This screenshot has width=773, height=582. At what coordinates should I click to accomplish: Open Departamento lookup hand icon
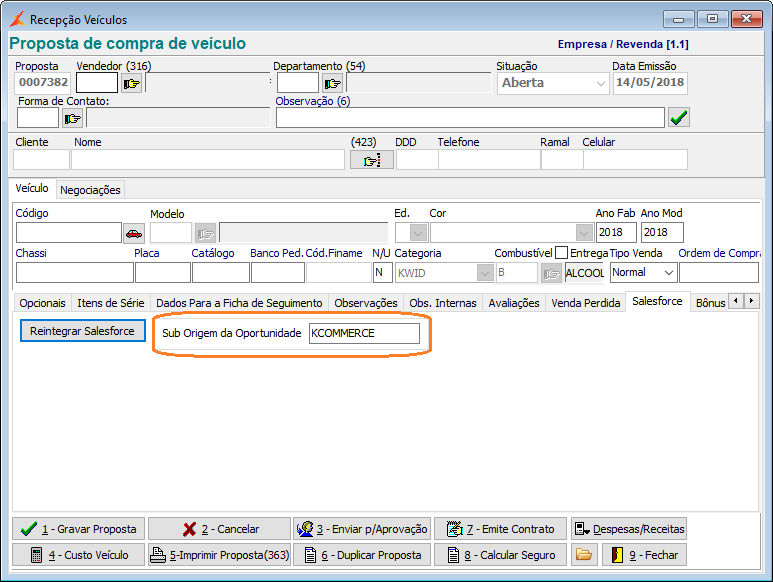point(333,83)
